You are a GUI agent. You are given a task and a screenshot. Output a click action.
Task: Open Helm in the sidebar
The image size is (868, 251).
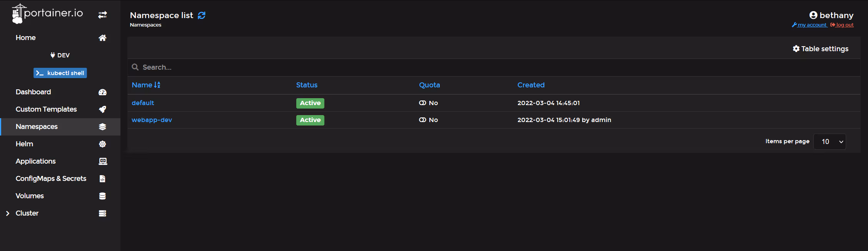[24, 144]
